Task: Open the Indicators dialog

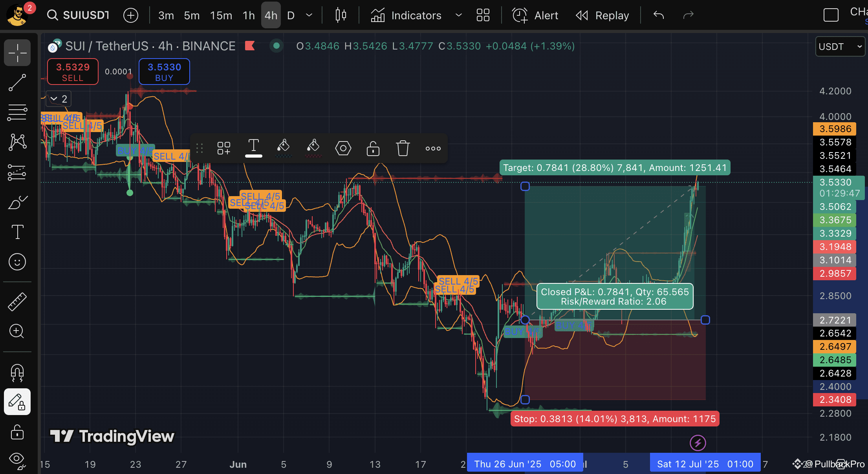Action: (x=407, y=15)
